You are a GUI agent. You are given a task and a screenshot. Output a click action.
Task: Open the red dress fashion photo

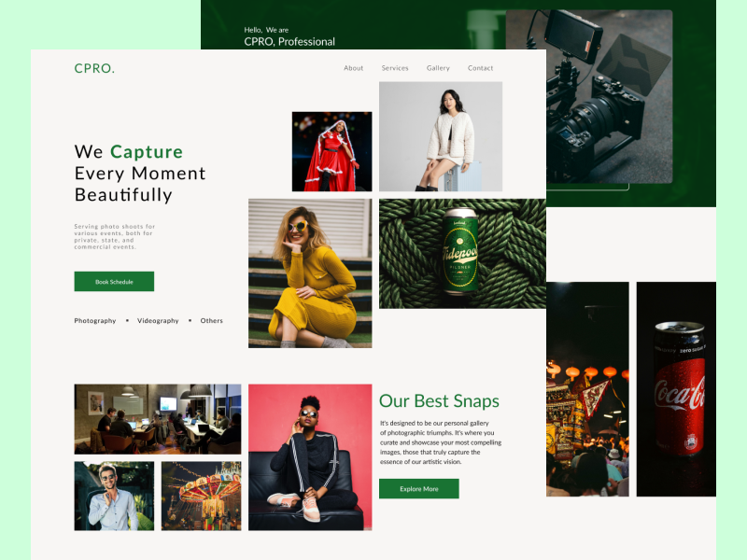click(331, 149)
